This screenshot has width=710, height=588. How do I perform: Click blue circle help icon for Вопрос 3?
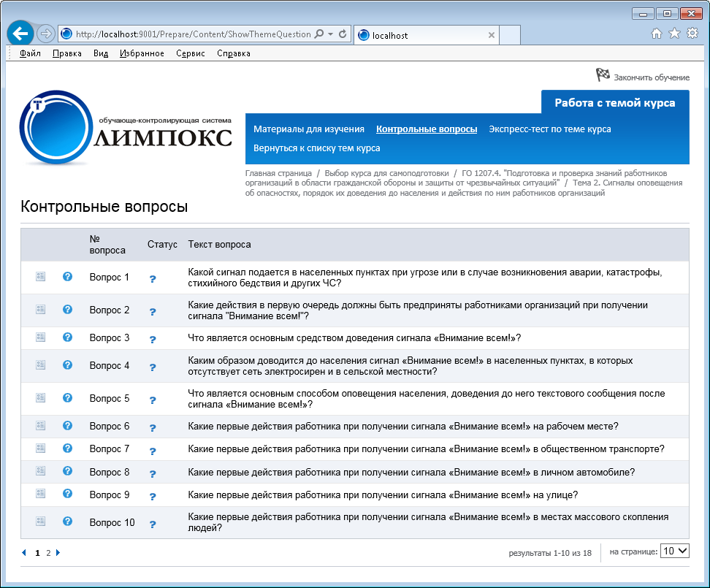pos(67,337)
